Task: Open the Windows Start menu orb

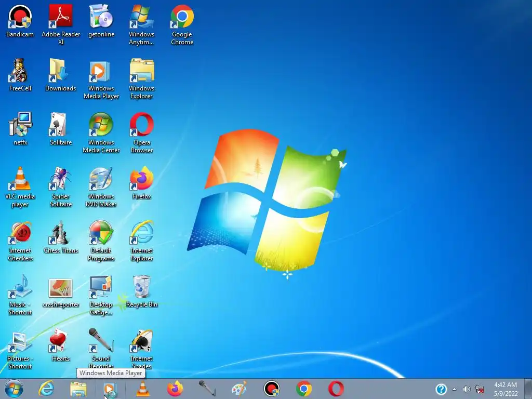Action: 14,389
